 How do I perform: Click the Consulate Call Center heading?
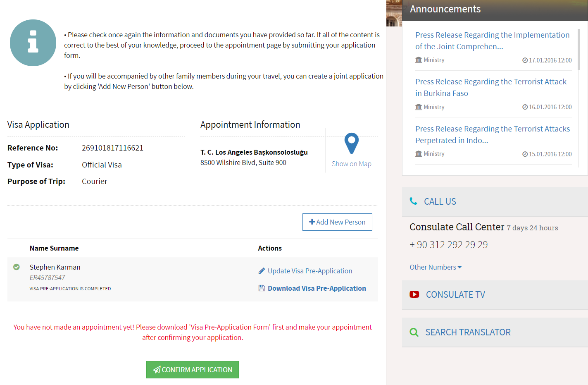pyautogui.click(x=457, y=227)
